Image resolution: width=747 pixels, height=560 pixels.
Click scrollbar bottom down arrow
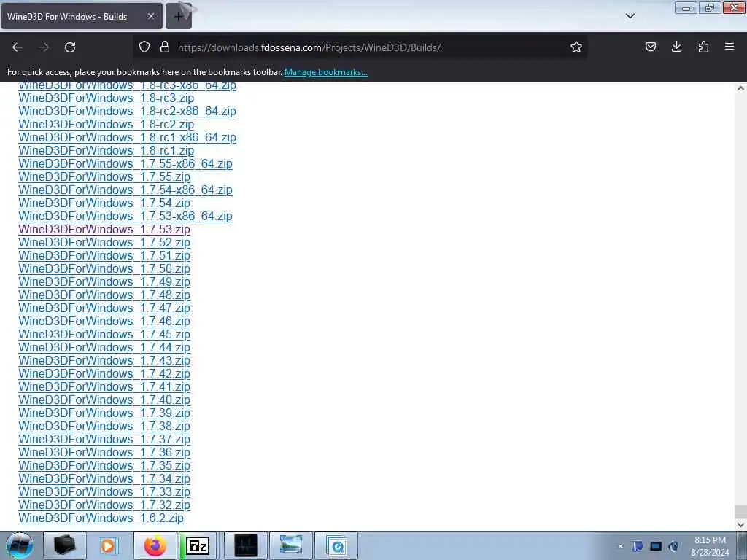click(740, 524)
